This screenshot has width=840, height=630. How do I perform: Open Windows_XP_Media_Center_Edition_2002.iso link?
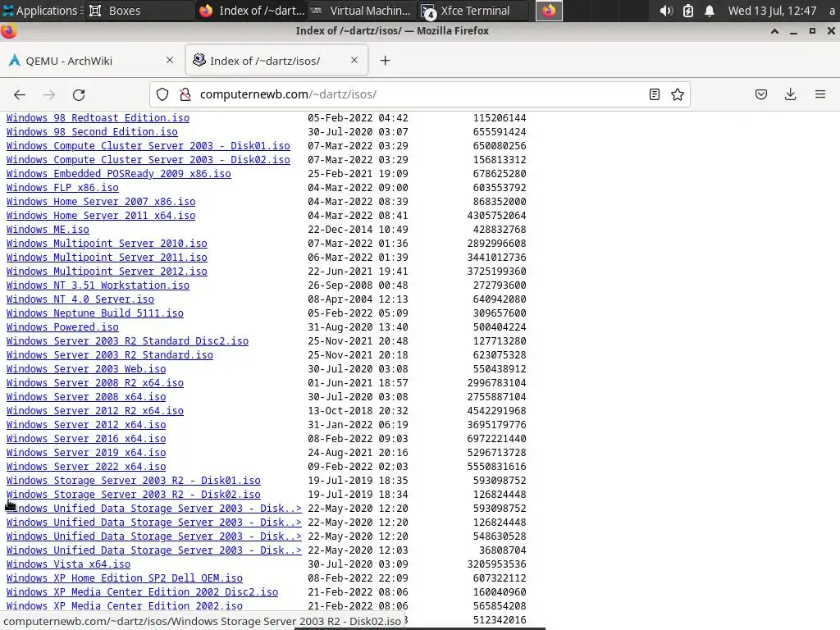point(125,605)
